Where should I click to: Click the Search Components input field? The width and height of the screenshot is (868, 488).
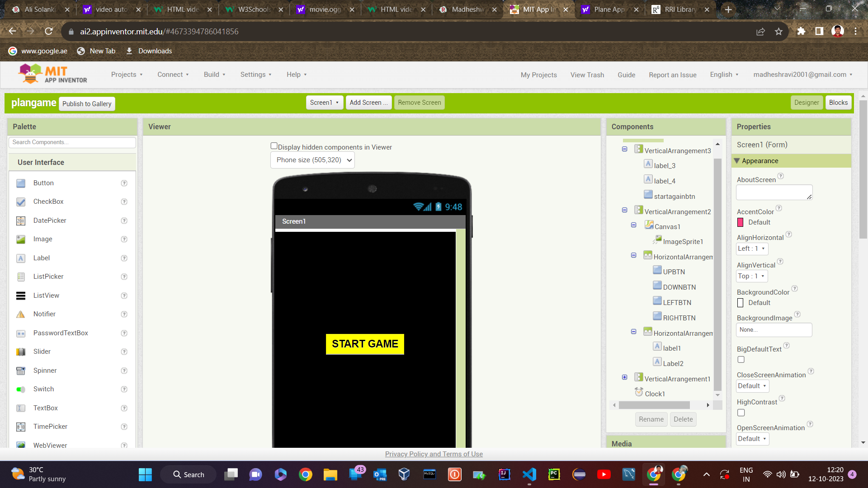coord(72,142)
